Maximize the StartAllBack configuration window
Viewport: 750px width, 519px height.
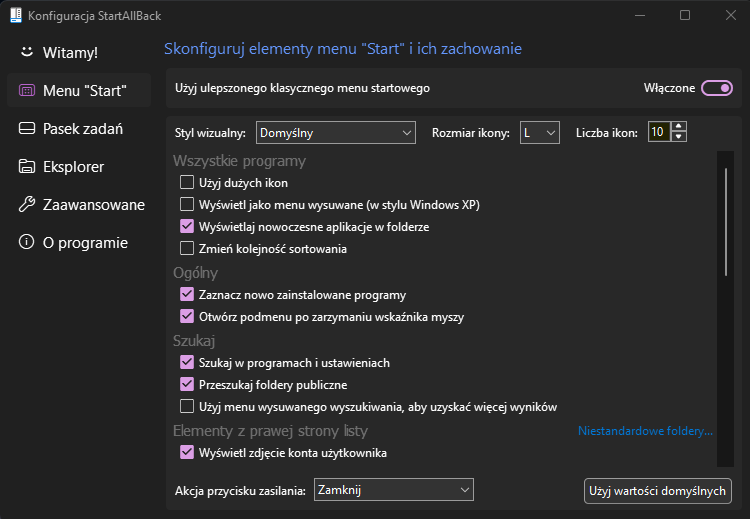coord(685,15)
